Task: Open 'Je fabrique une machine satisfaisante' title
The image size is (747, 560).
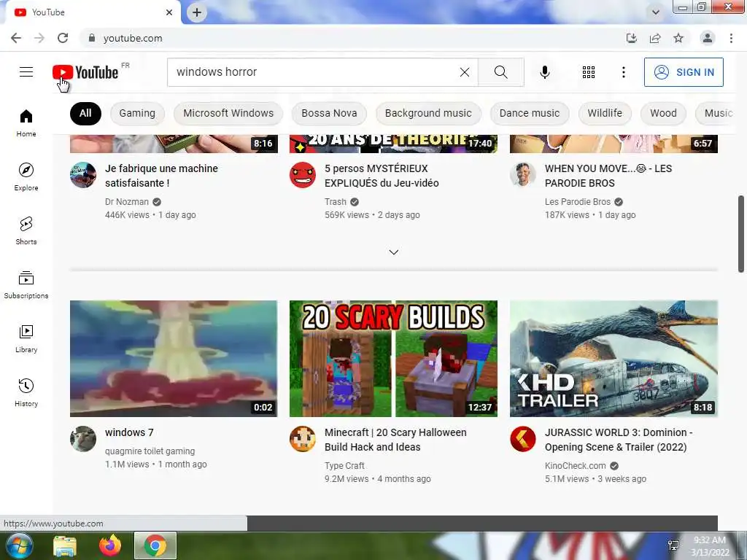Action: (161, 176)
